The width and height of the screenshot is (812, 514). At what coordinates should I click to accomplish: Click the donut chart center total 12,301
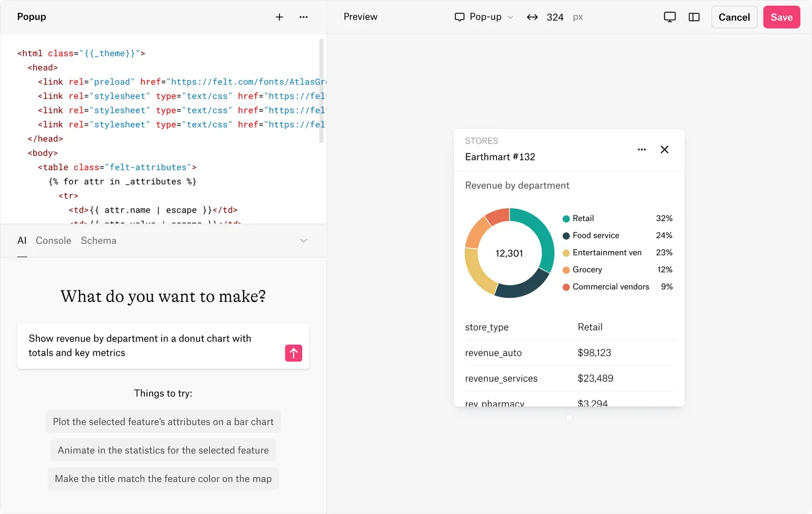coord(509,253)
